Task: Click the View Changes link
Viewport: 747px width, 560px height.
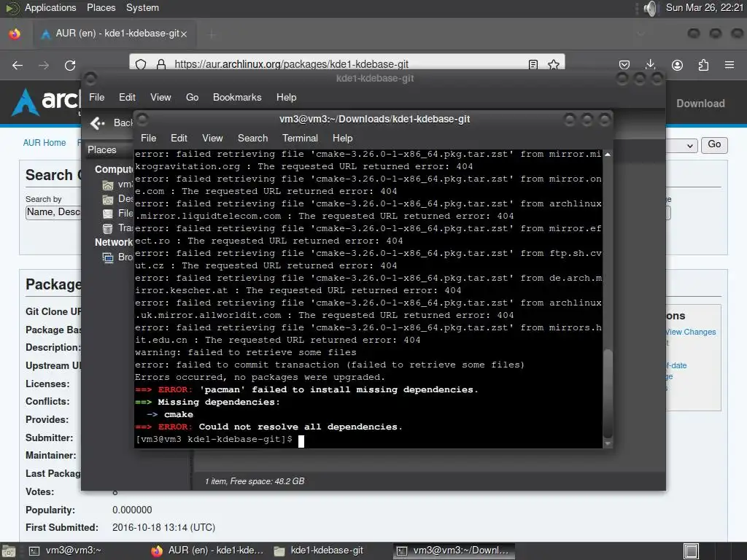Action: 691,332
